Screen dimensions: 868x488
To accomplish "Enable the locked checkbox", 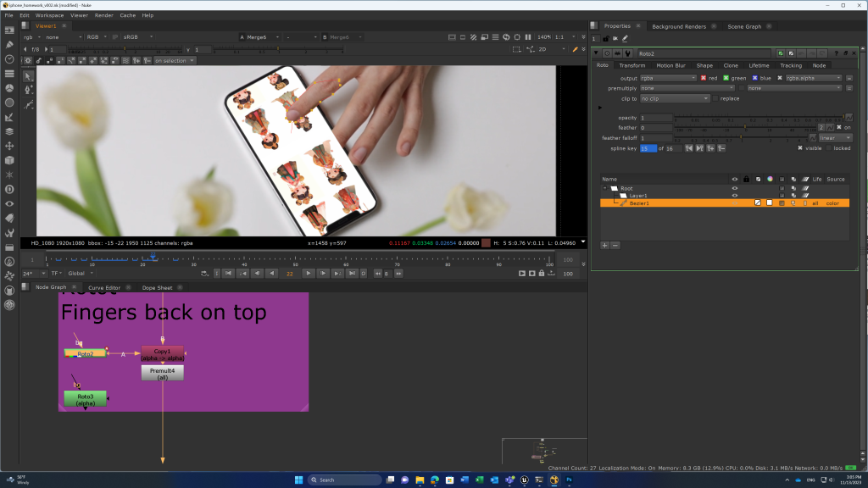I will point(829,148).
